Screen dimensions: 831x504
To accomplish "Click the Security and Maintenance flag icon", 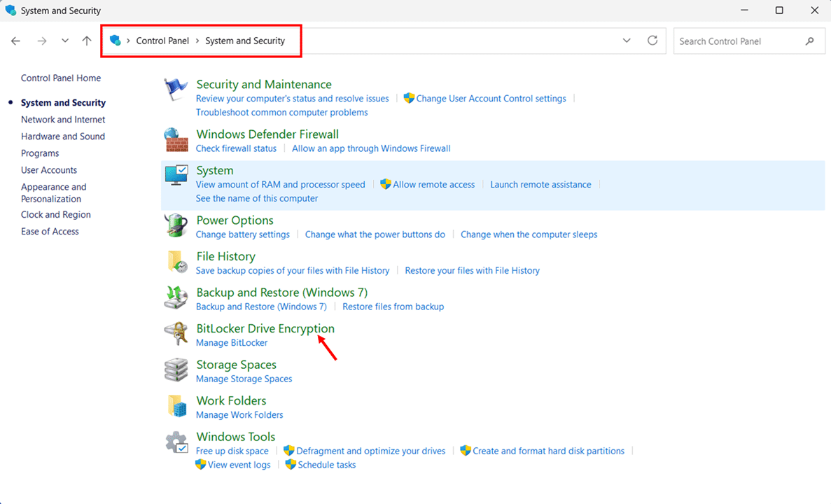I will (175, 90).
